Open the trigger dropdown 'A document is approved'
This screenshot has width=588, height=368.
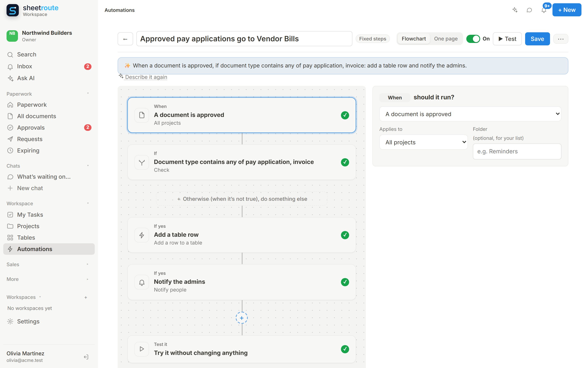pyautogui.click(x=470, y=114)
